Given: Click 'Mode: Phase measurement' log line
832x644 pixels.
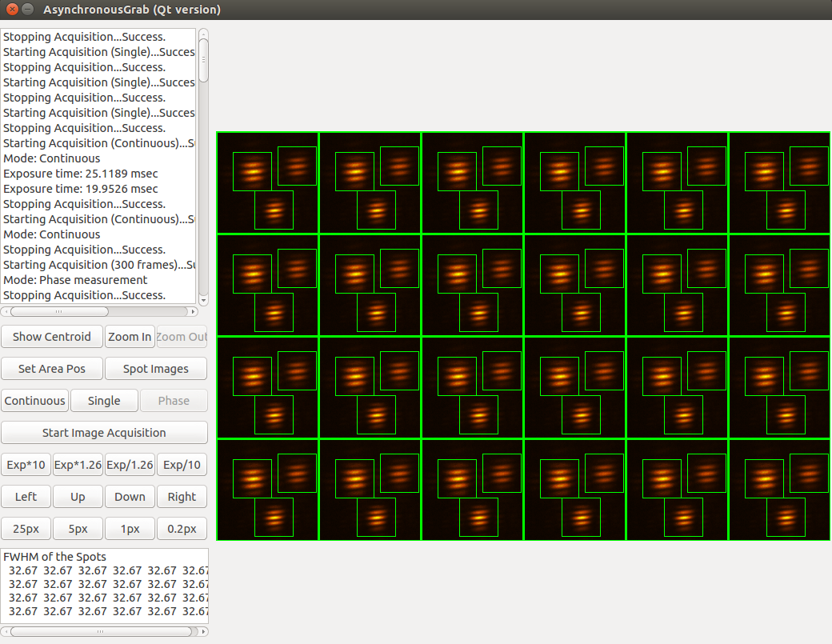Looking at the screenshot, I should pos(75,279).
